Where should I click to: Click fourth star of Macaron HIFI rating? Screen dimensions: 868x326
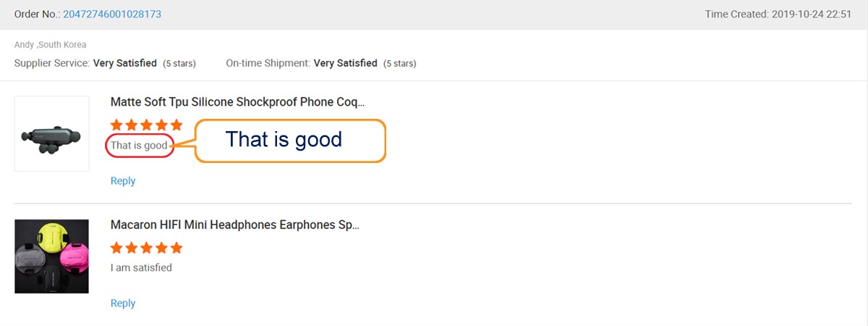click(x=161, y=248)
